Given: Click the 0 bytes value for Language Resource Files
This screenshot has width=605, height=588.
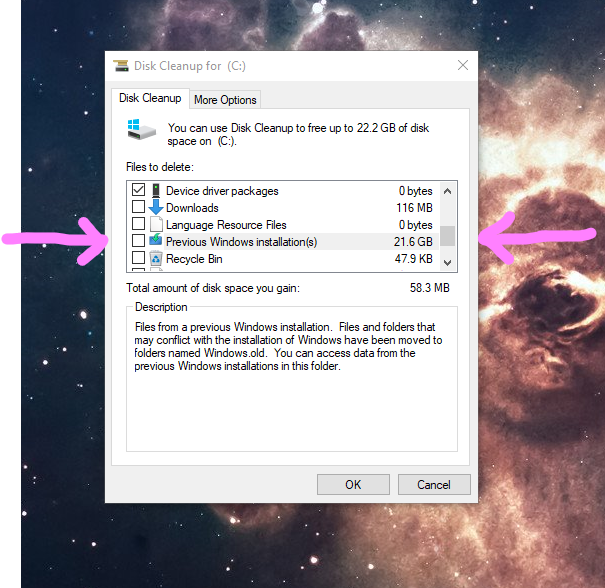Looking at the screenshot, I should click(416, 225).
